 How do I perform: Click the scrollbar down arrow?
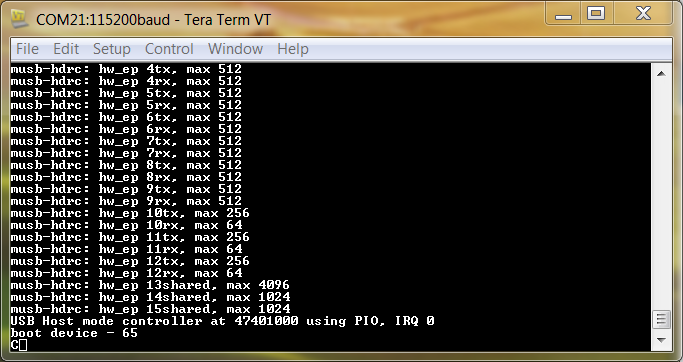tap(661, 340)
